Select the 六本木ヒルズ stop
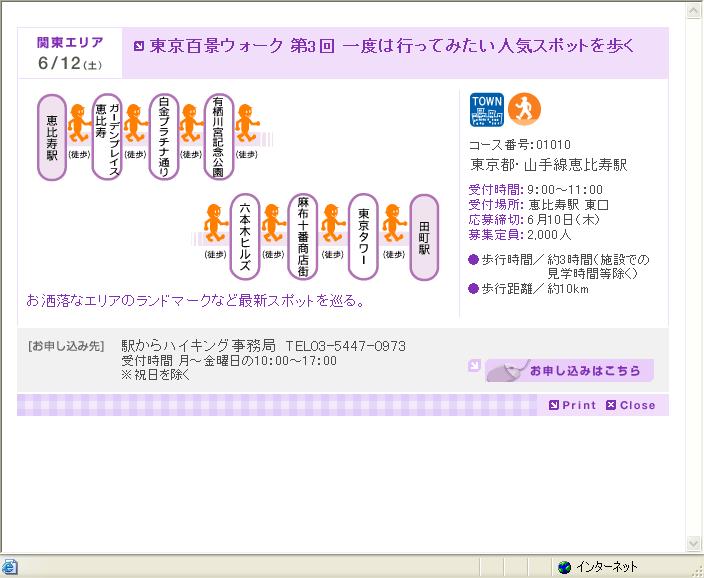 245,237
